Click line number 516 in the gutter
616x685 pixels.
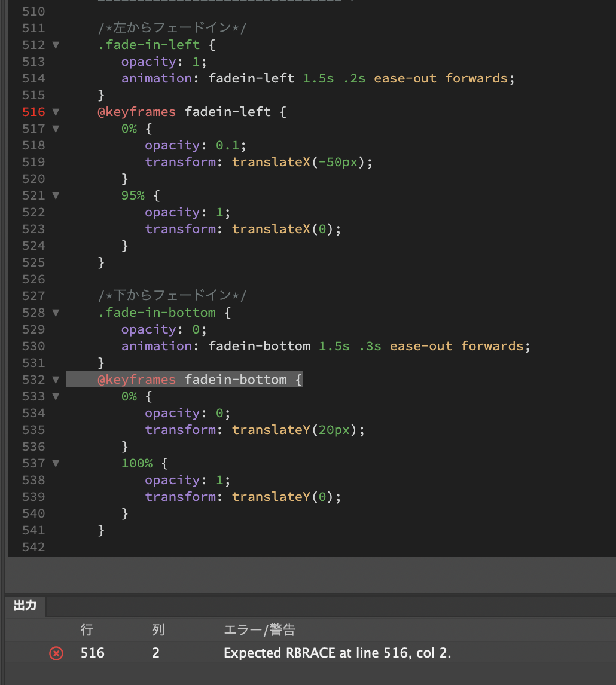point(33,112)
